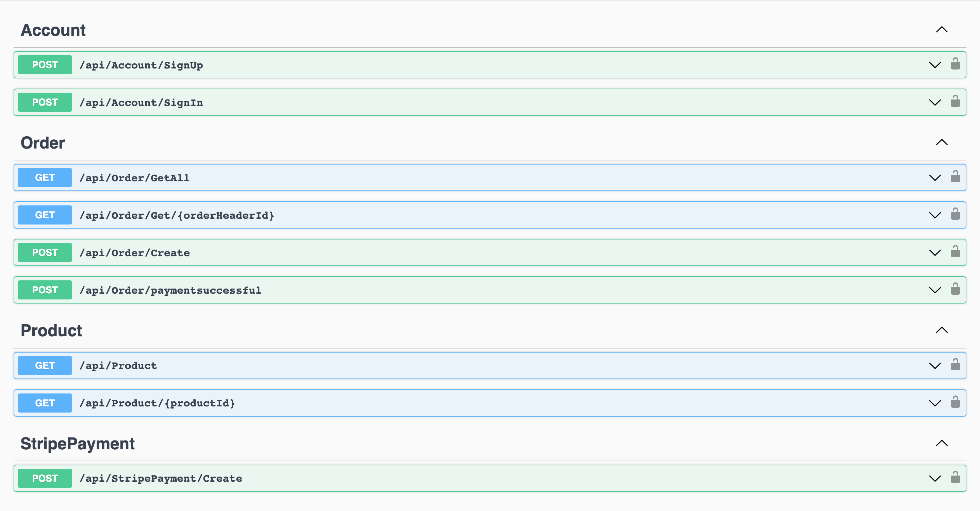Viewport: 980px width, 511px height.
Task: Click the Order section heading
Action: [42, 143]
